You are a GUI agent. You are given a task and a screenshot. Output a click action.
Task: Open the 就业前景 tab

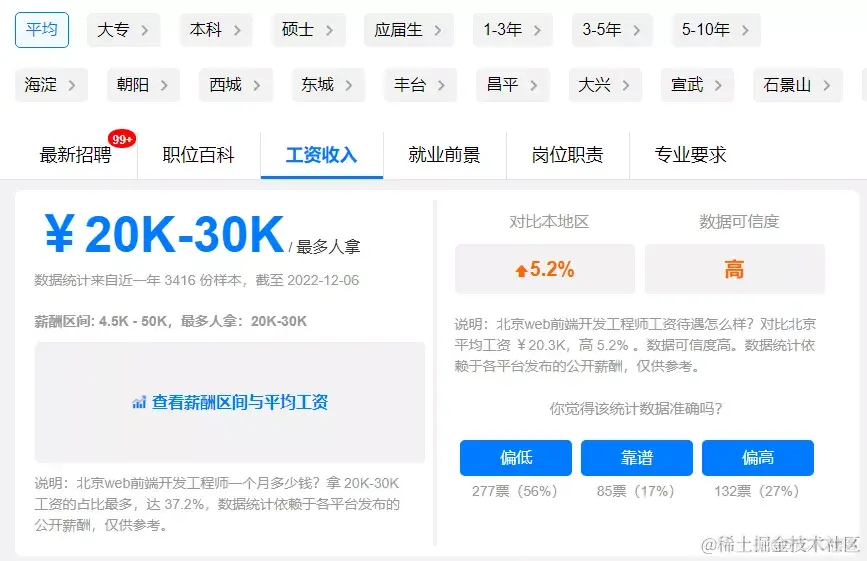point(444,155)
